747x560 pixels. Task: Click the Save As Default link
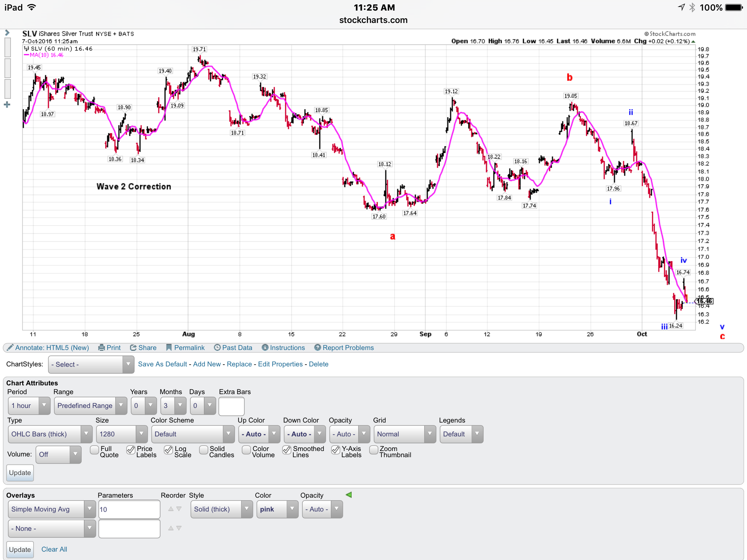coord(162,364)
